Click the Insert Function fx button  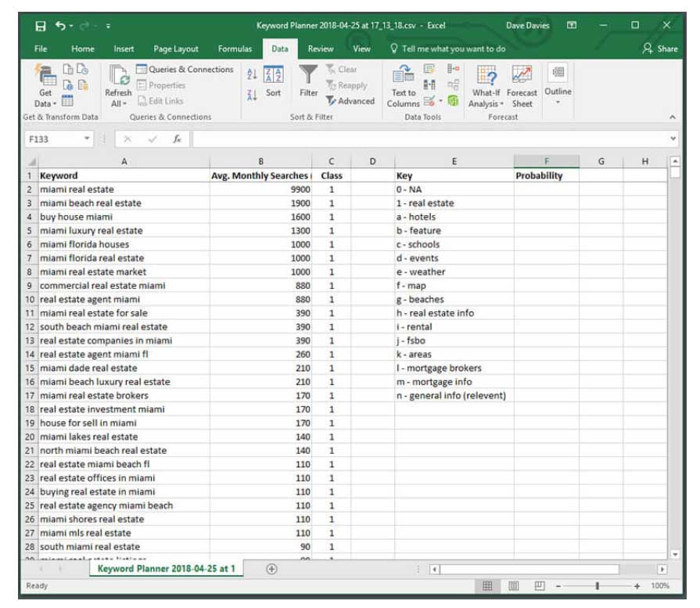click(177, 139)
